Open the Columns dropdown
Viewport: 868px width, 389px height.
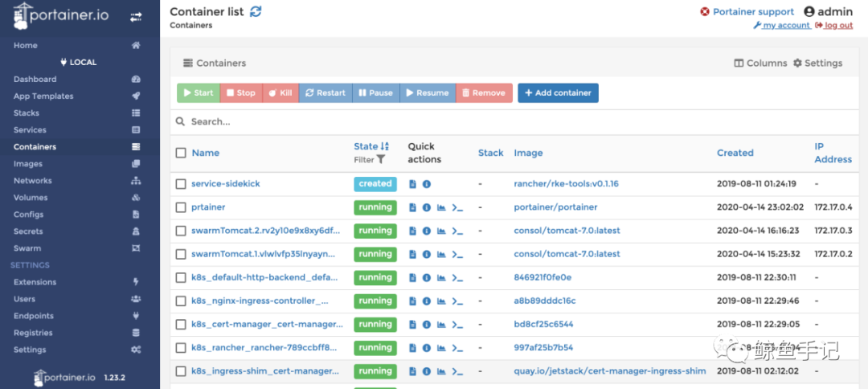[760, 63]
